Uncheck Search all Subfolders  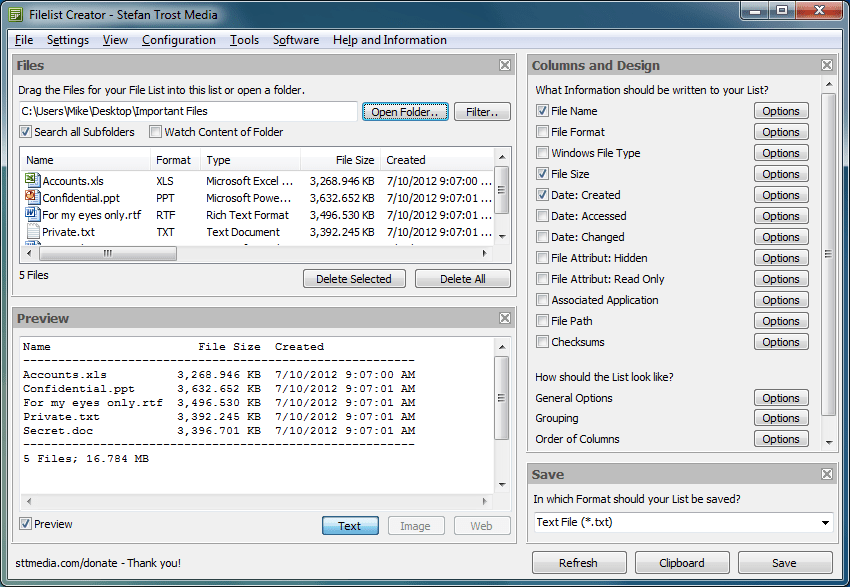coord(25,132)
